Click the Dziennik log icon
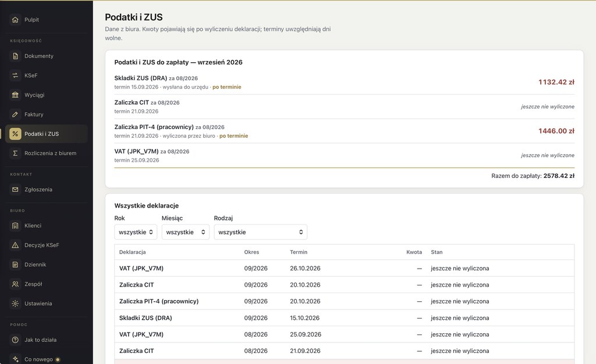The height and width of the screenshot is (364, 596). point(15,265)
